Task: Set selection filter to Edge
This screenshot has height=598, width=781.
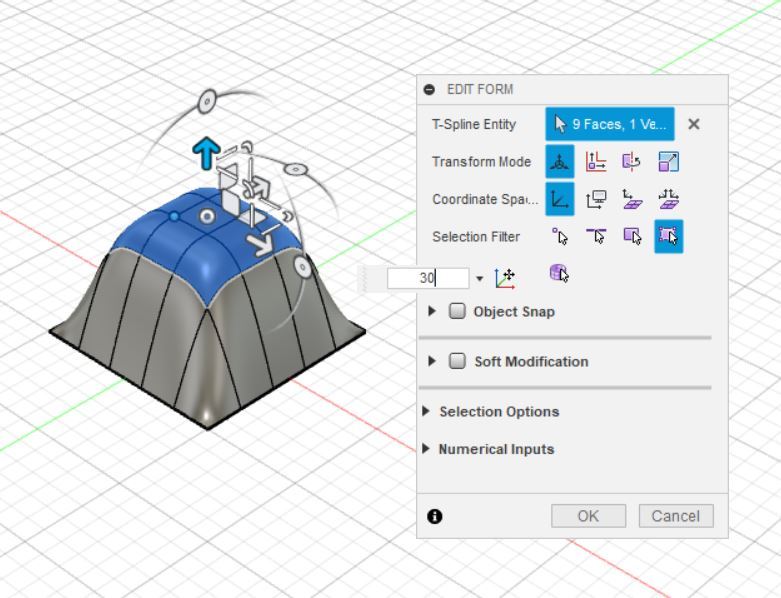Action: point(596,237)
